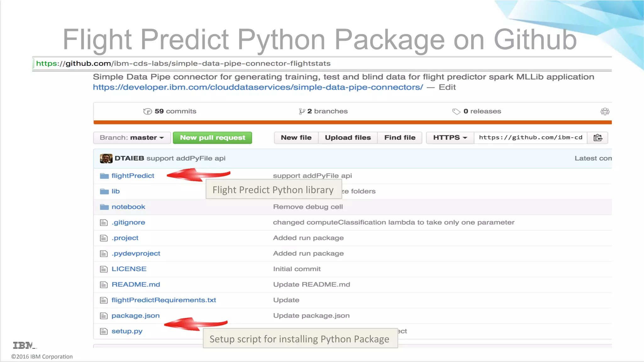The width and height of the screenshot is (644, 362).
Task: Click 'Added run package' for .pydevproject
Action: pos(308,254)
